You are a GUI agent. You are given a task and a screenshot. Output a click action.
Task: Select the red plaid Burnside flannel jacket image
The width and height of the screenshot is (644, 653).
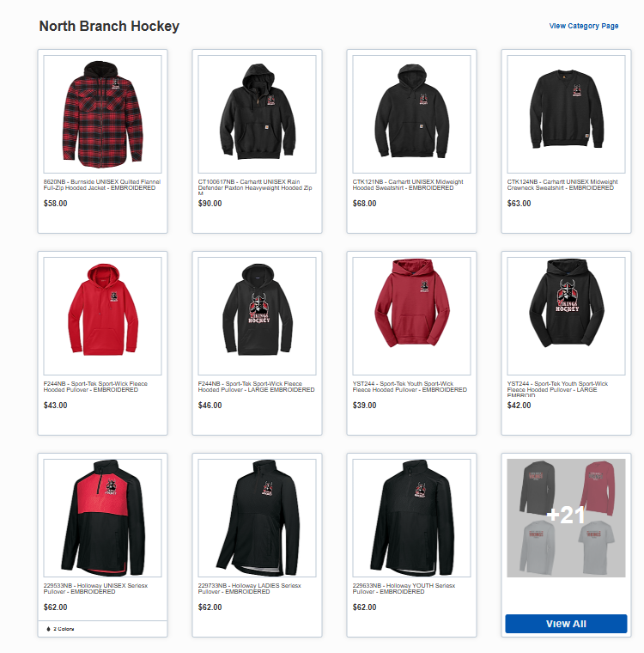click(102, 114)
